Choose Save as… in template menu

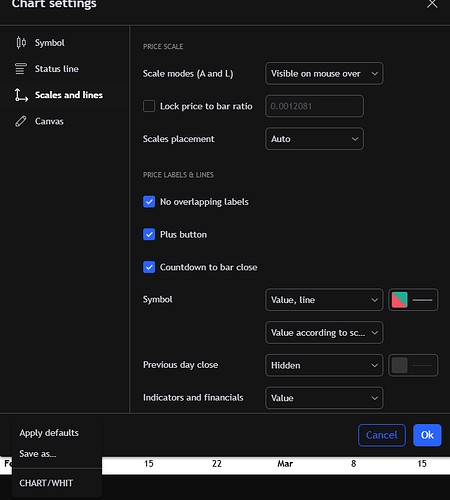coord(38,454)
